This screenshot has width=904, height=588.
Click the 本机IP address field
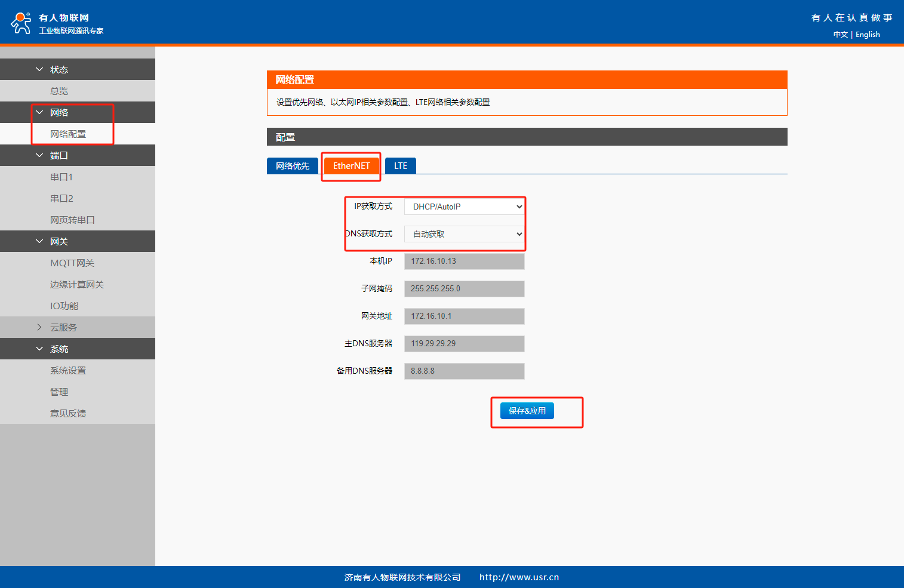coord(464,261)
